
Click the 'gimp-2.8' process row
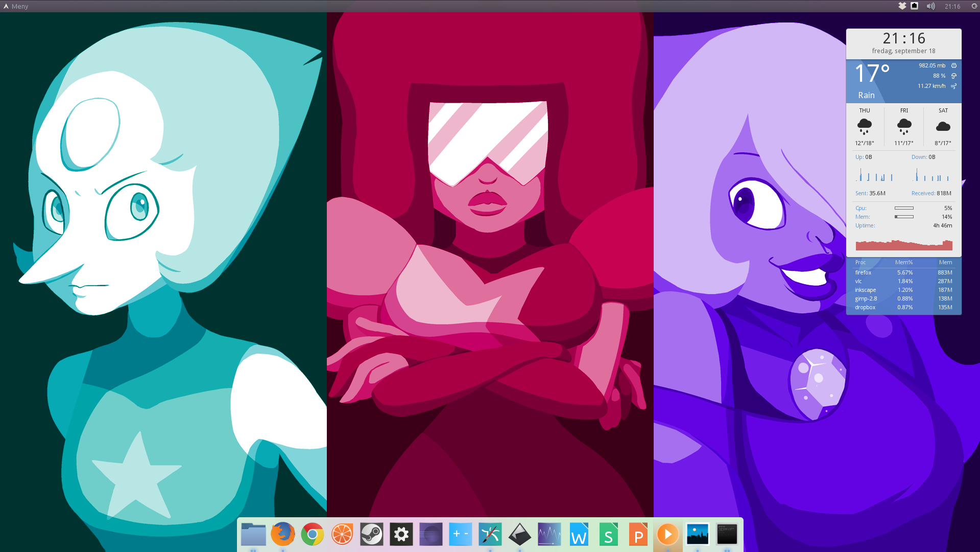(x=904, y=298)
